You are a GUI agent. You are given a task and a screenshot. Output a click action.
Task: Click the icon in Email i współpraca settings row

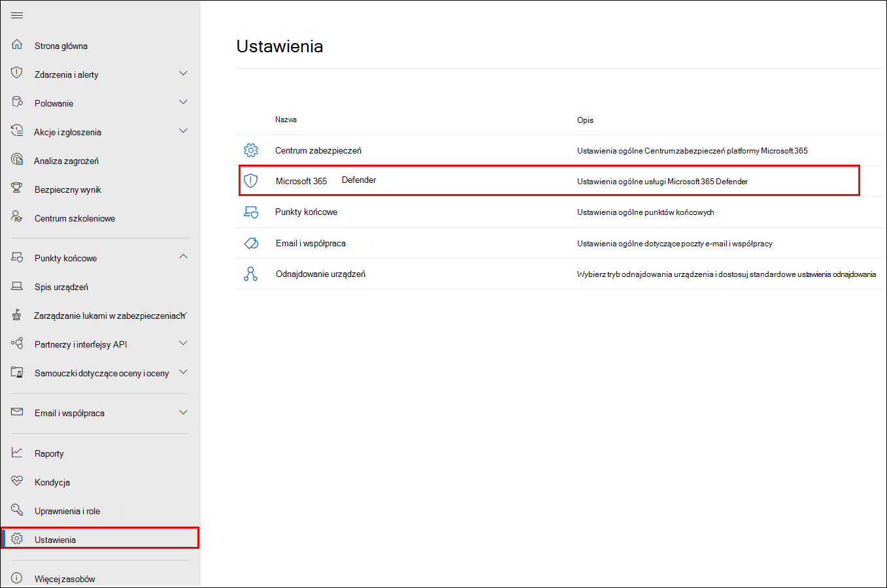[250, 243]
